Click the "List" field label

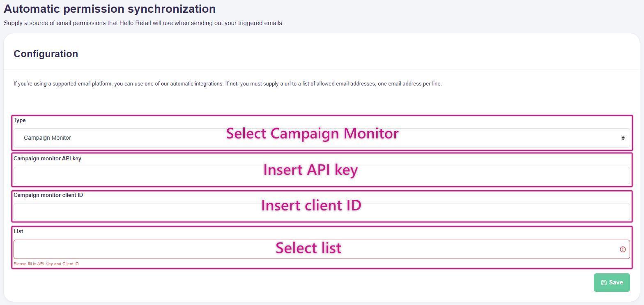[x=18, y=231]
